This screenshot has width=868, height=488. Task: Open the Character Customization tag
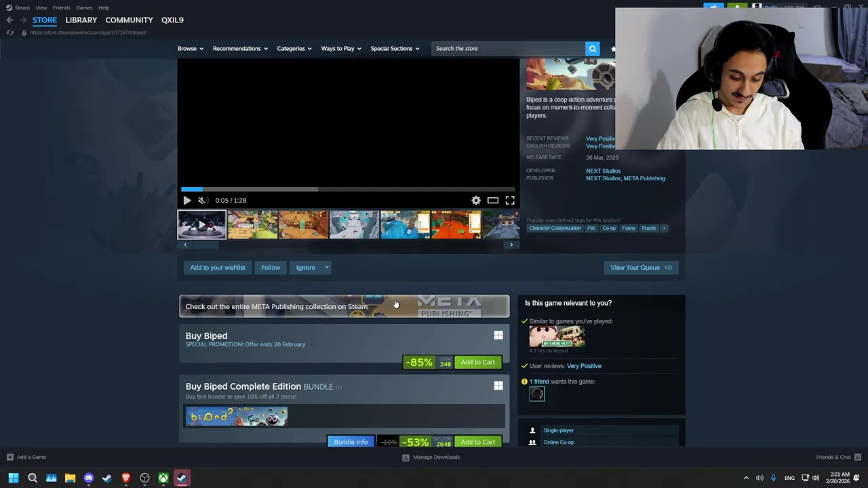(555, 228)
